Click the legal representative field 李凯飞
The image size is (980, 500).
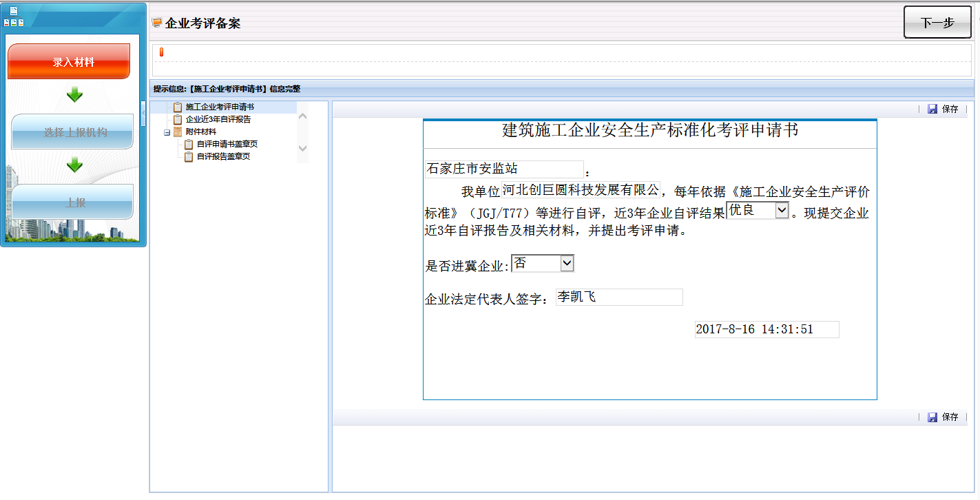[x=619, y=298]
